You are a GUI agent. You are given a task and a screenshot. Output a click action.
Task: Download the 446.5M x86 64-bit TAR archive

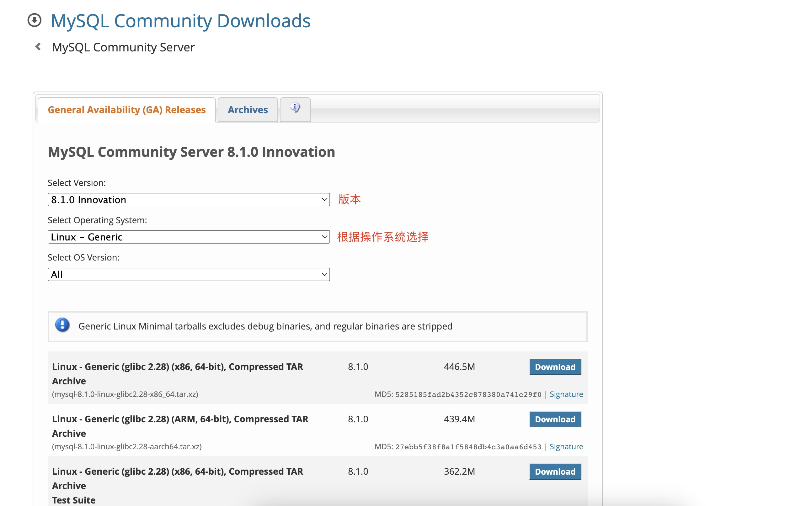click(555, 367)
